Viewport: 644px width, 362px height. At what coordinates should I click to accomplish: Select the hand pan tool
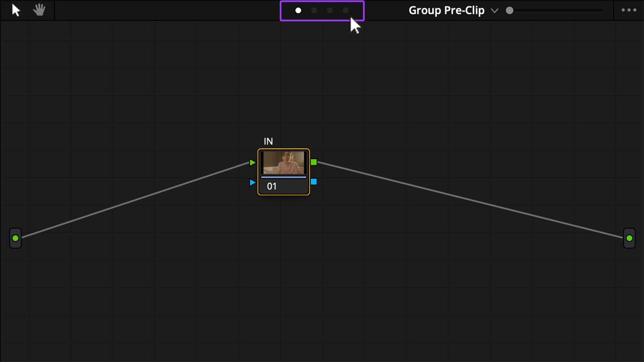(x=39, y=10)
